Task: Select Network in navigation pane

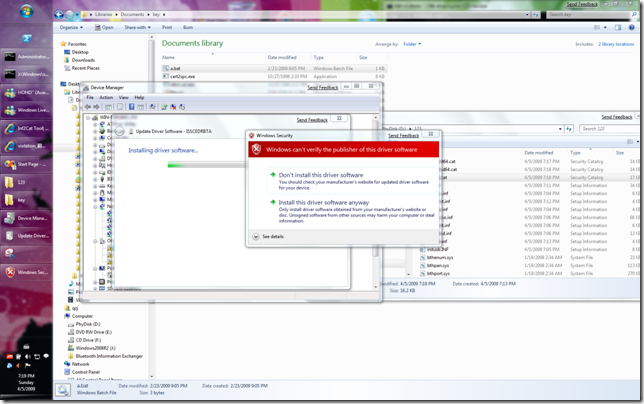Action: tap(76, 364)
